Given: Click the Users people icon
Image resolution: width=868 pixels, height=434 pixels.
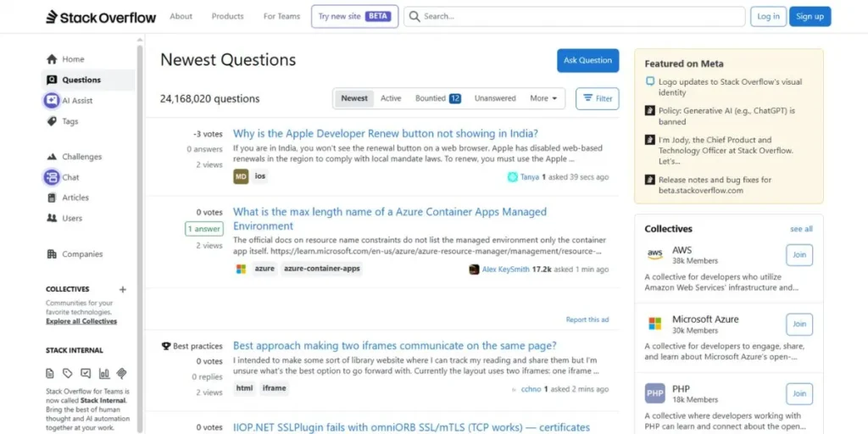Looking at the screenshot, I should (52, 218).
